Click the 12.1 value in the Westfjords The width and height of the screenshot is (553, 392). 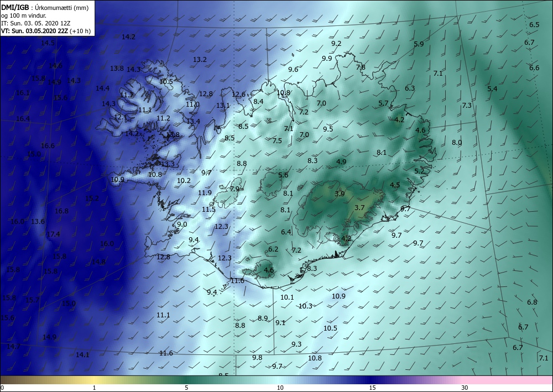[120, 117]
